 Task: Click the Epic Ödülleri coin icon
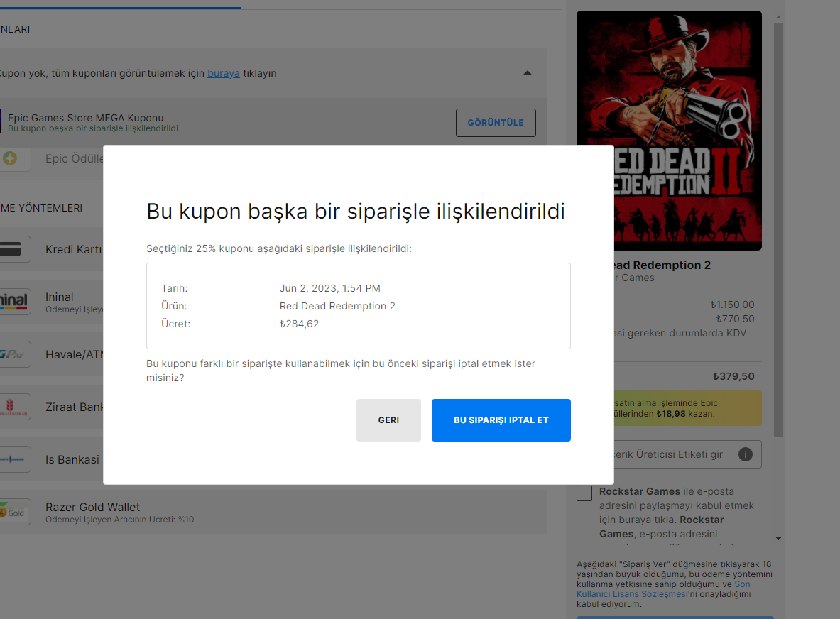(10, 158)
